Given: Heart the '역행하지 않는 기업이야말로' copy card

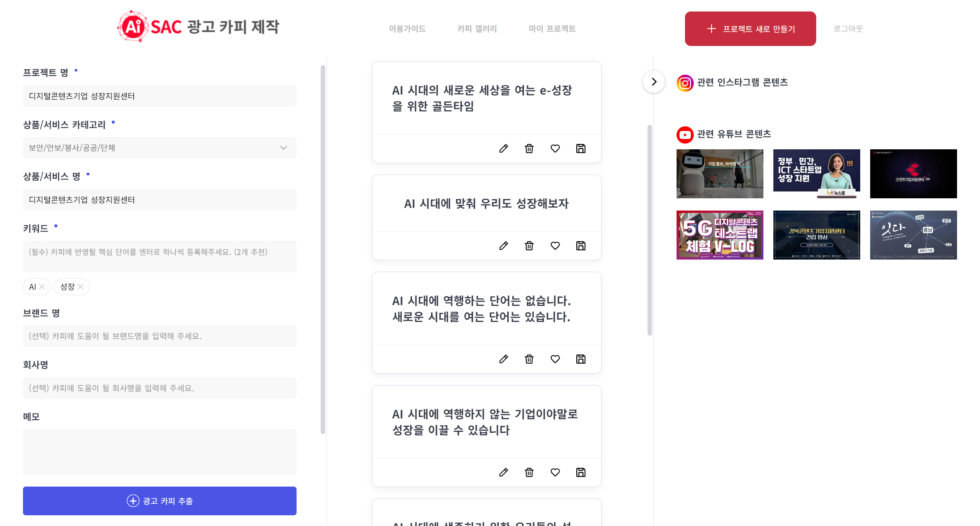Looking at the screenshot, I should tap(555, 472).
